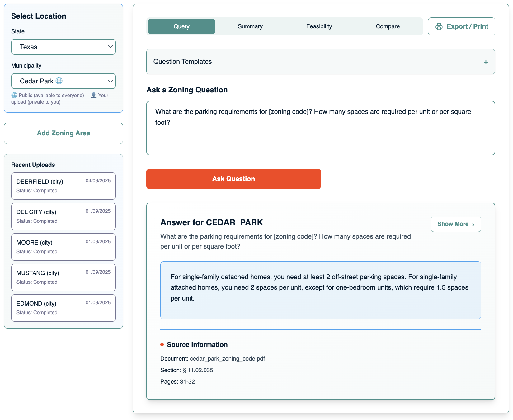Screen dimensions: 513x420
Task: Switch to the Summary tab
Action: (250, 26)
